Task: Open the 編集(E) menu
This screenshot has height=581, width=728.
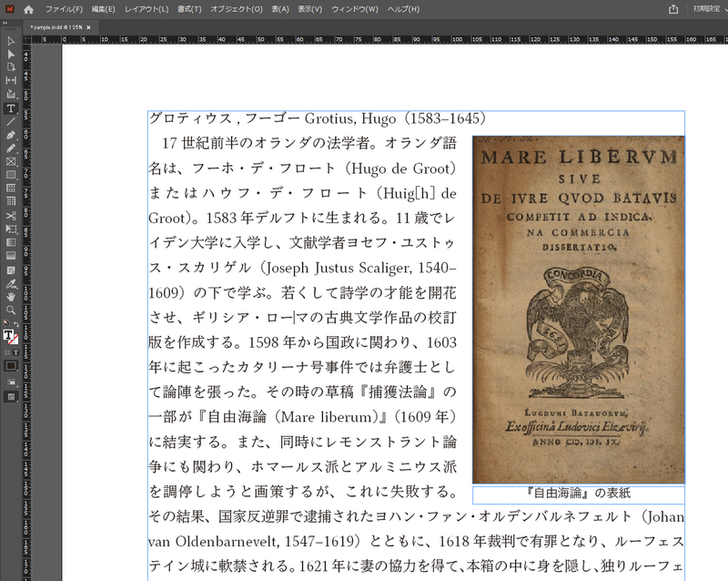Action: coord(103,9)
